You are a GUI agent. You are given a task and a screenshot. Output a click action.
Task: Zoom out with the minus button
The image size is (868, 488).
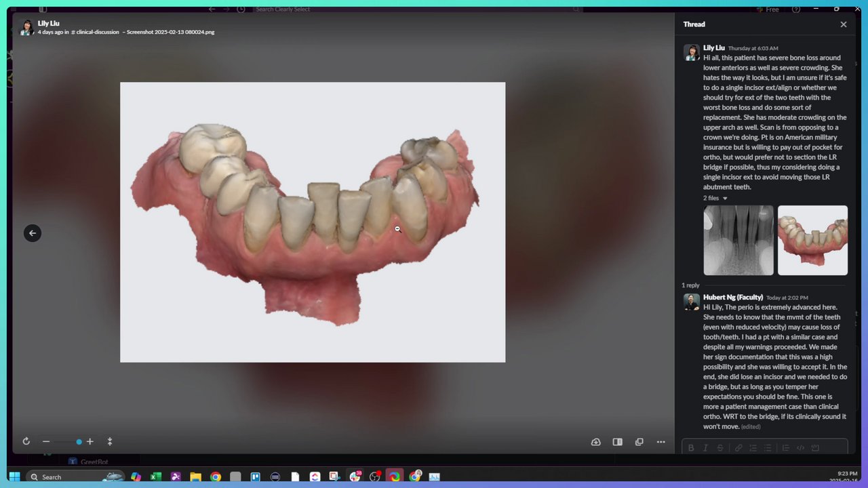pyautogui.click(x=46, y=441)
